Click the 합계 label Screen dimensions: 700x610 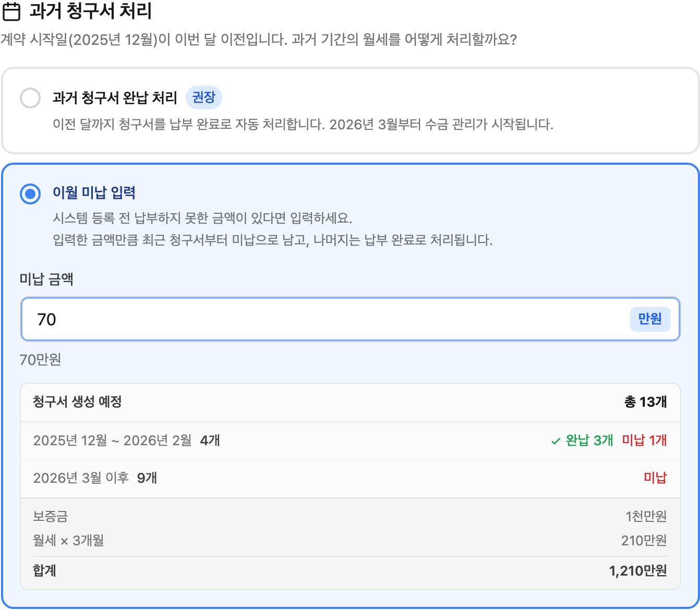tap(45, 571)
